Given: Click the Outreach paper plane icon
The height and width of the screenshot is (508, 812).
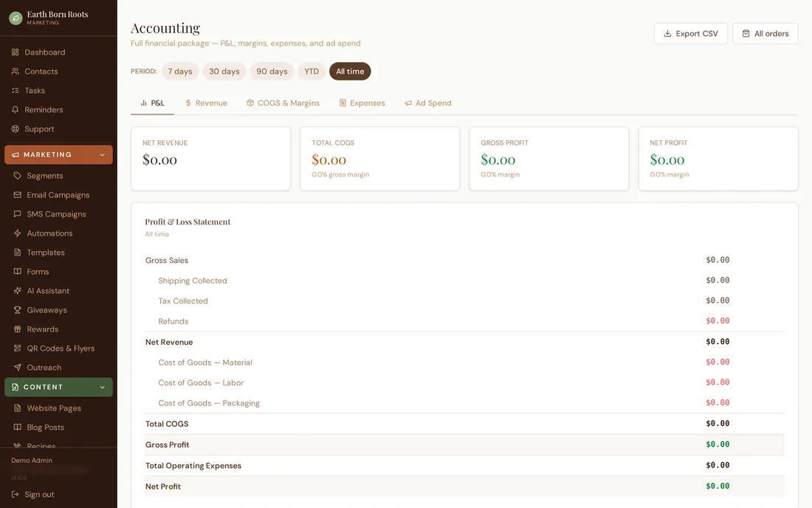Looking at the screenshot, I should (17, 367).
